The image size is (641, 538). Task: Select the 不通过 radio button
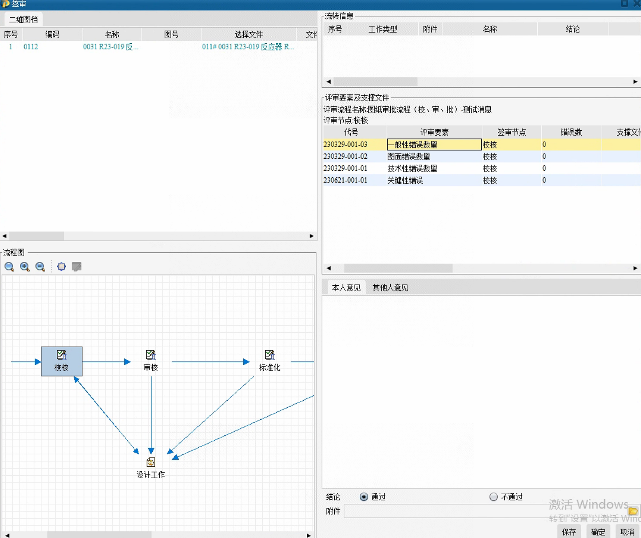click(493, 496)
